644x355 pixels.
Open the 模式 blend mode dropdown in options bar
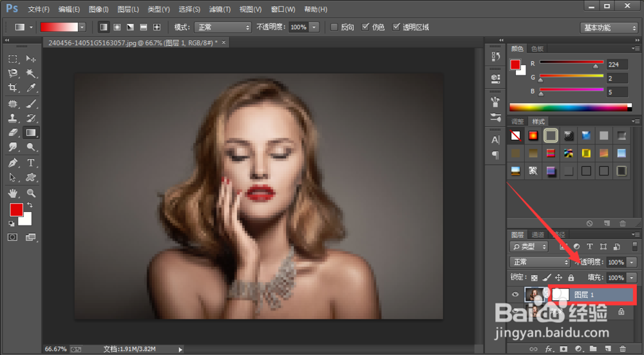pos(223,28)
